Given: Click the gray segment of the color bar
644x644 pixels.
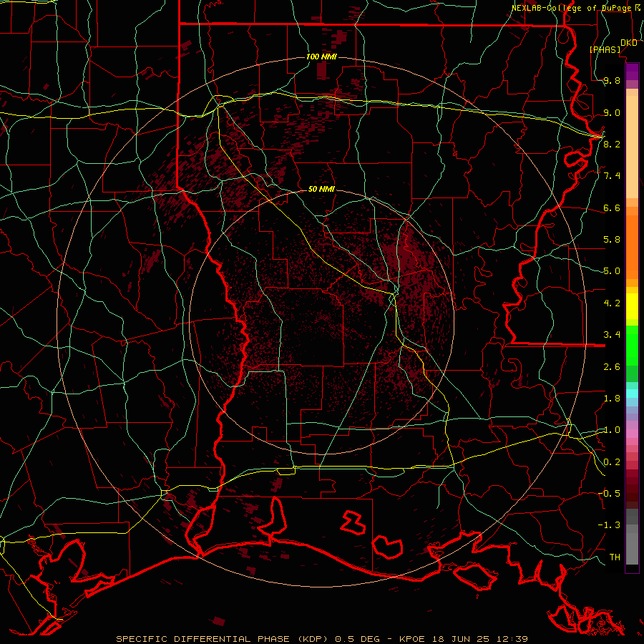Looking at the screenshot, I should 632,537.
